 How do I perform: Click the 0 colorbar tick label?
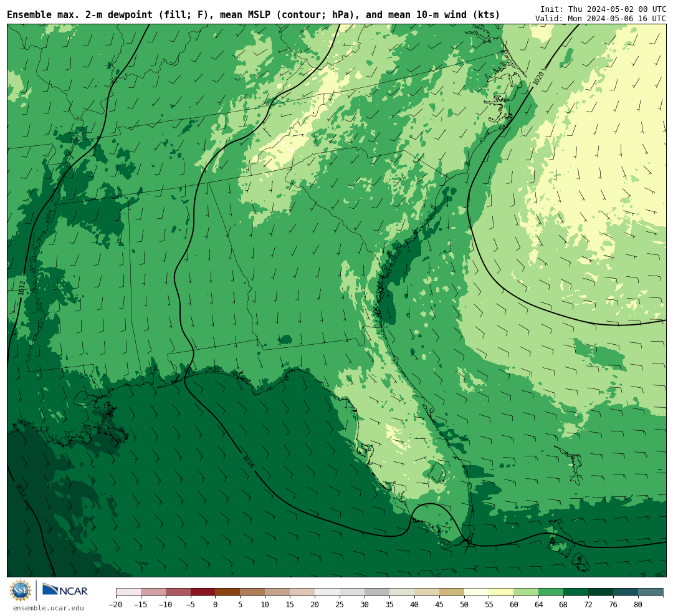point(215,604)
